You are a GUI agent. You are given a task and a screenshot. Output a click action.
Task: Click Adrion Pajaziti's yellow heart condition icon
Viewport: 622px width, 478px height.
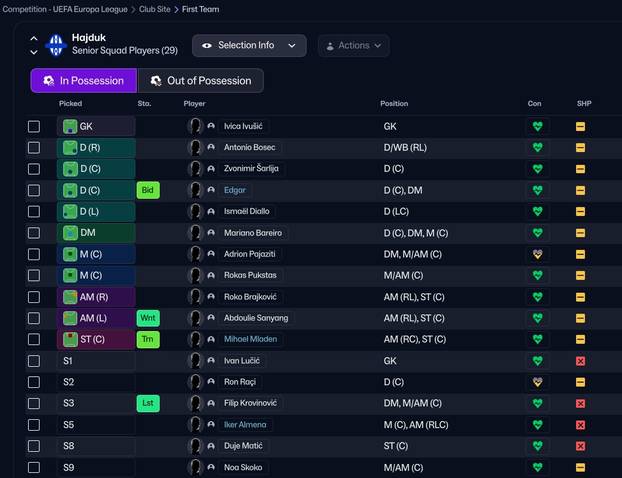(x=537, y=254)
